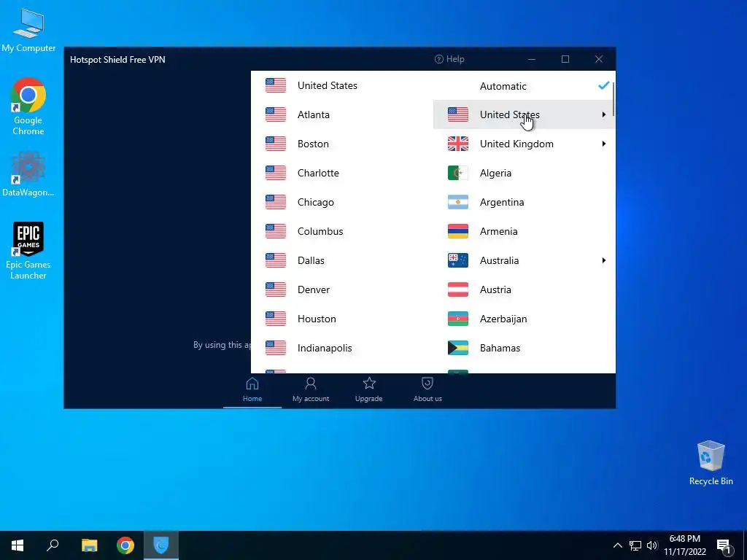Select the Recycle Bin desktop icon

(x=711, y=463)
